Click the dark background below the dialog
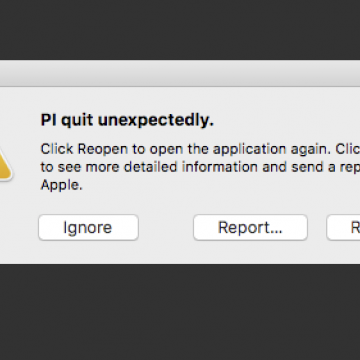This screenshot has height=360, width=360. 180,312
